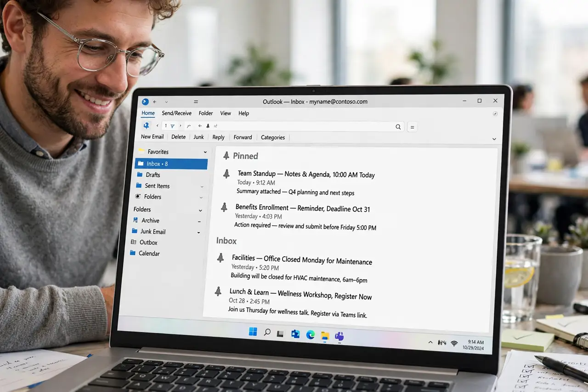The width and height of the screenshot is (588, 392).
Task: Click the bell icon beside Benefits Enrollment
Action: tap(224, 207)
